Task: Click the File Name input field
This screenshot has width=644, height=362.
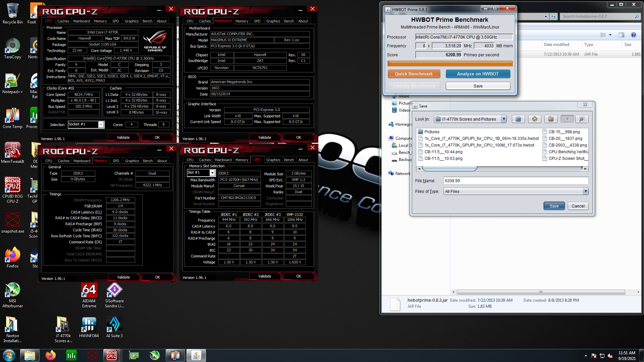Action: [516, 181]
